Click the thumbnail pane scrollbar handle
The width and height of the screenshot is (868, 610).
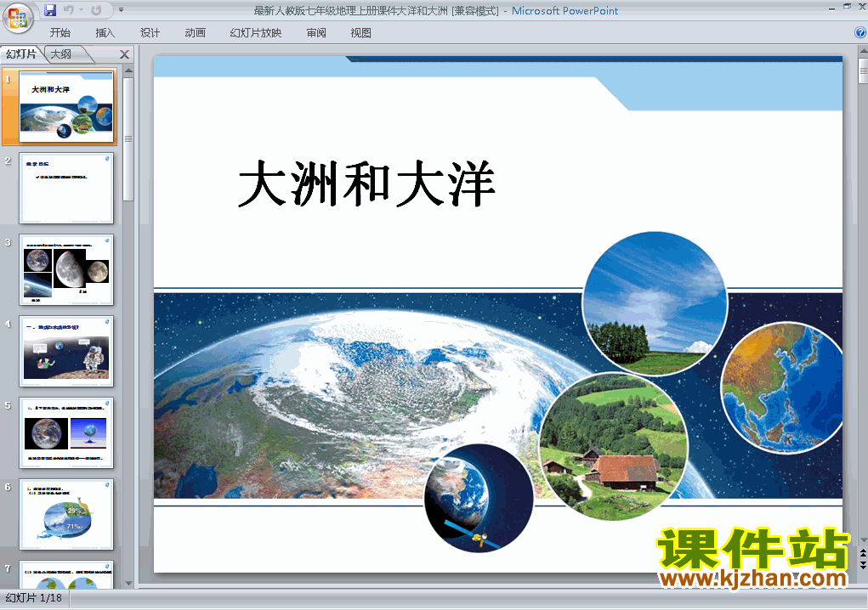pos(128,139)
